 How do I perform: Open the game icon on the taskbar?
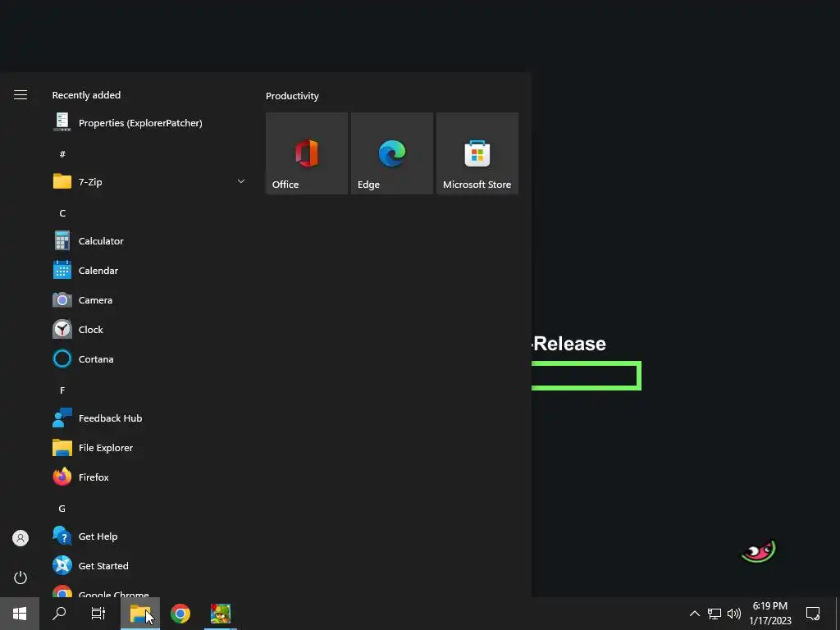220,614
